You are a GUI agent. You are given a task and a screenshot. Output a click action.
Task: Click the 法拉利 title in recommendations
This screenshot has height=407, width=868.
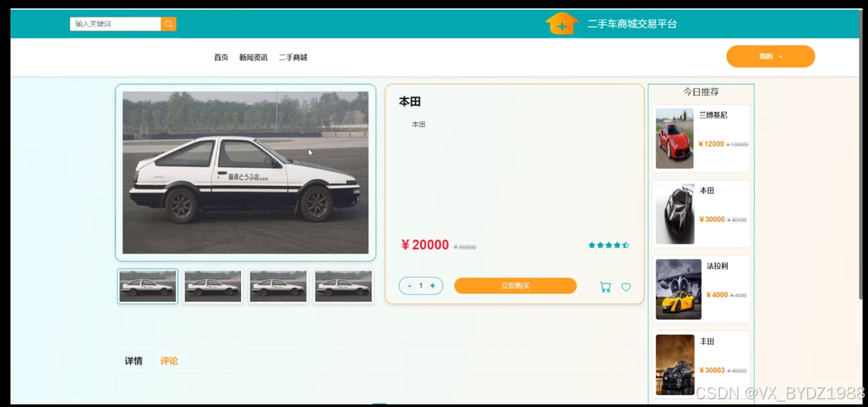pyautogui.click(x=718, y=267)
